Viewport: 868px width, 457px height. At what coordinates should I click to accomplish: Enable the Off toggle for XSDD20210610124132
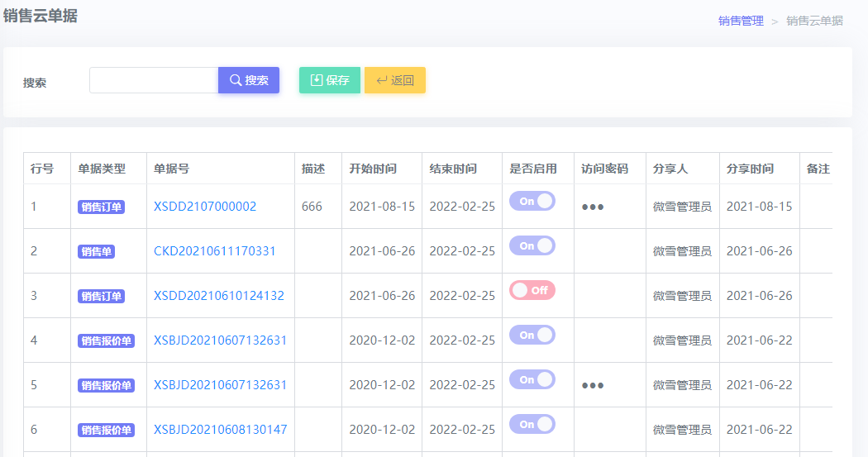tap(532, 290)
